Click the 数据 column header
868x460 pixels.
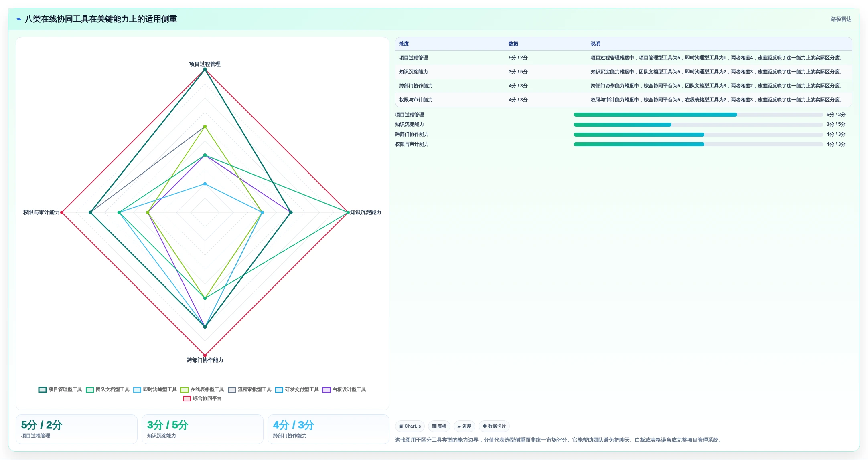[513, 44]
